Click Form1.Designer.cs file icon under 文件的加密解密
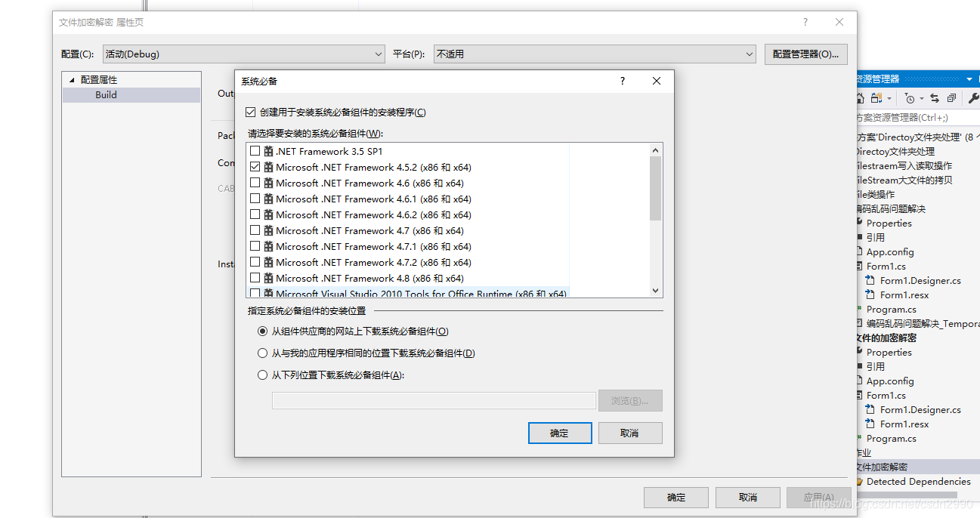Image resolution: width=980 pixels, height=518 pixels. [x=870, y=409]
